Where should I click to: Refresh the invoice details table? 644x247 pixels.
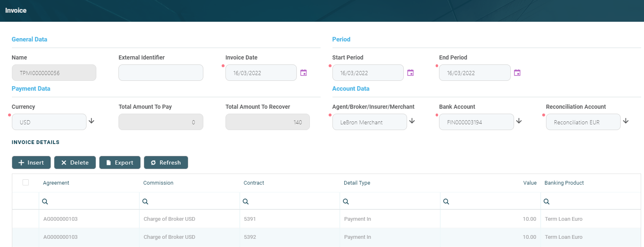166,162
